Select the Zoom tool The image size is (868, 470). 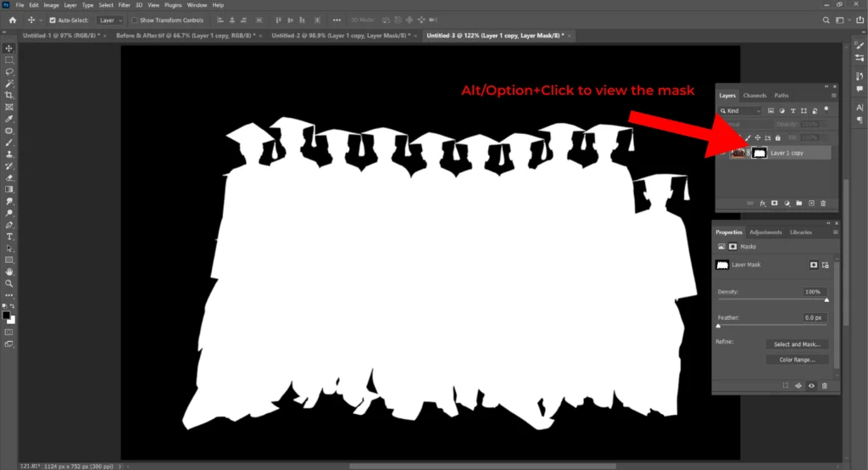(9, 283)
